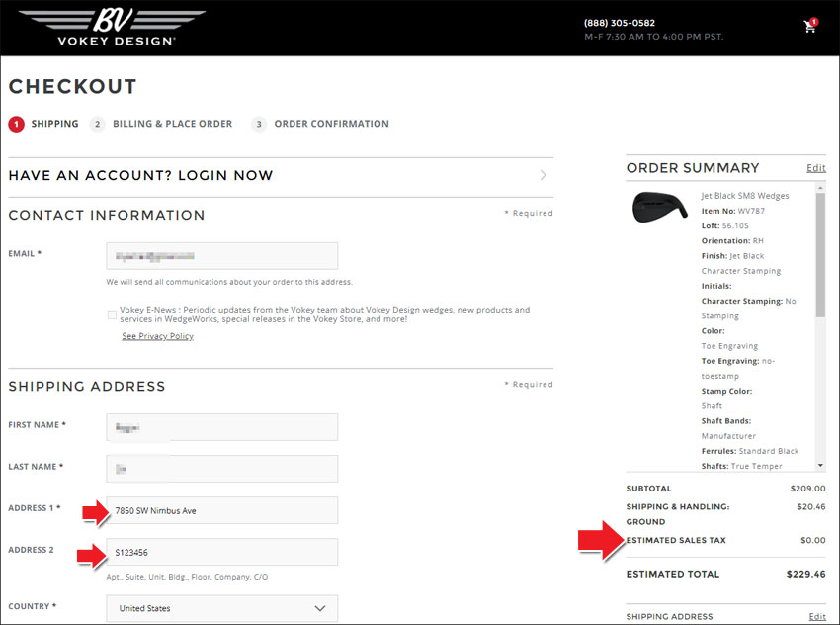Call the (888) 305-0582 phone number
840x625 pixels.
(620, 23)
